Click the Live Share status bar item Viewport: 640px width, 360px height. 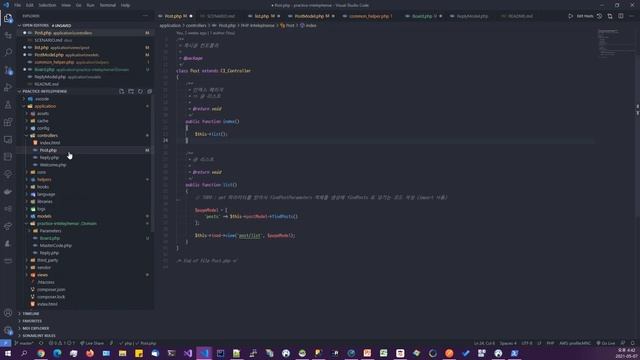(92, 343)
